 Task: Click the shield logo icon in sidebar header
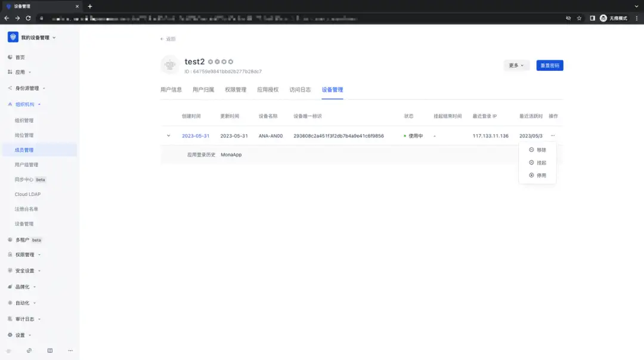coord(13,38)
